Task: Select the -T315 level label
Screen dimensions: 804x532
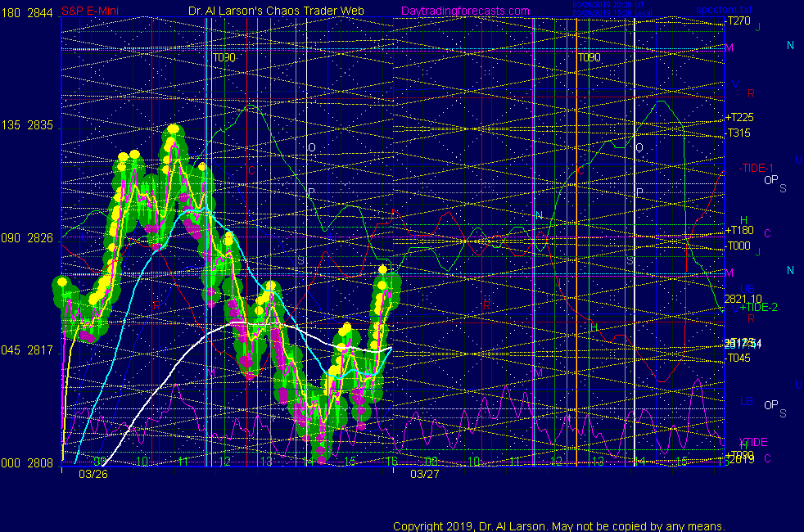Action: (x=739, y=133)
